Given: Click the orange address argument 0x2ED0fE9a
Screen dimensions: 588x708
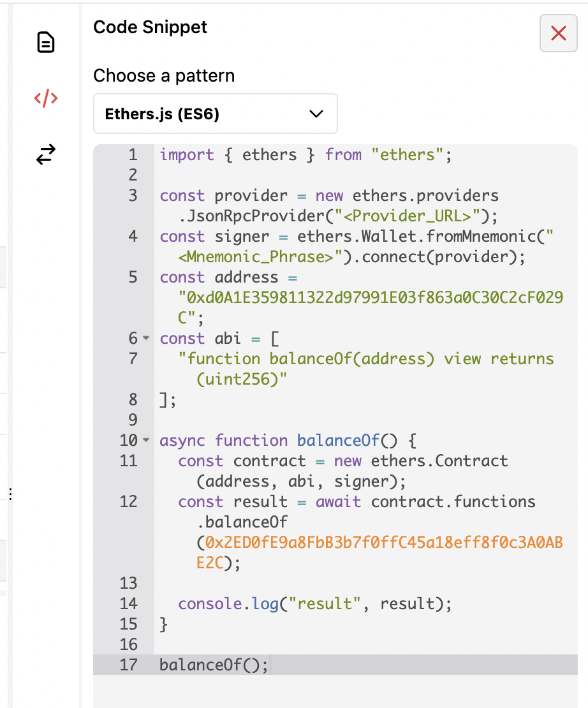Looking at the screenshot, I should (379, 552).
